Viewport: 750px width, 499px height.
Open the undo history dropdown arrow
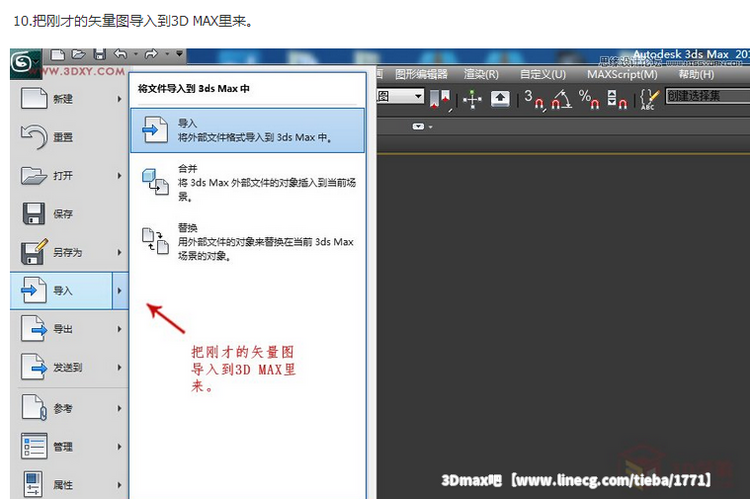tap(136, 54)
